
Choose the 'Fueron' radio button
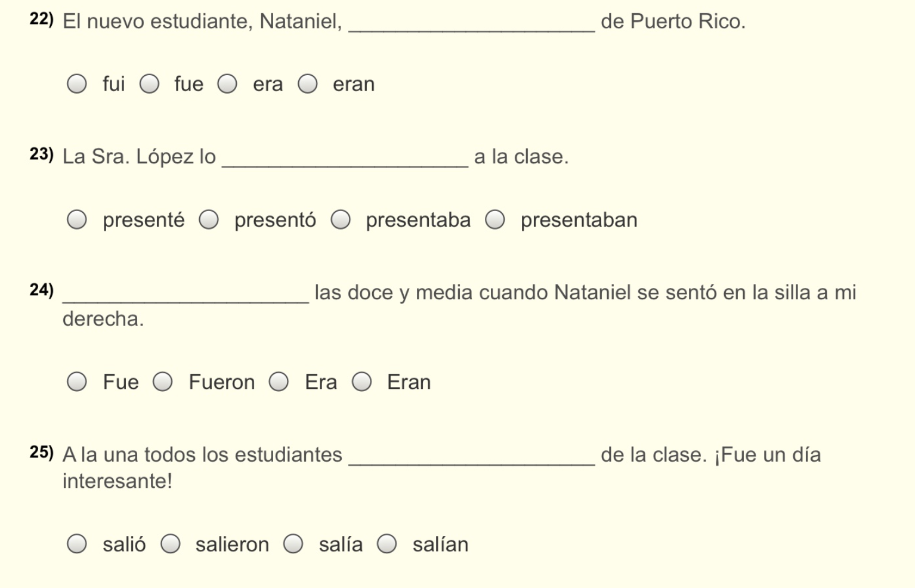pos(163,382)
